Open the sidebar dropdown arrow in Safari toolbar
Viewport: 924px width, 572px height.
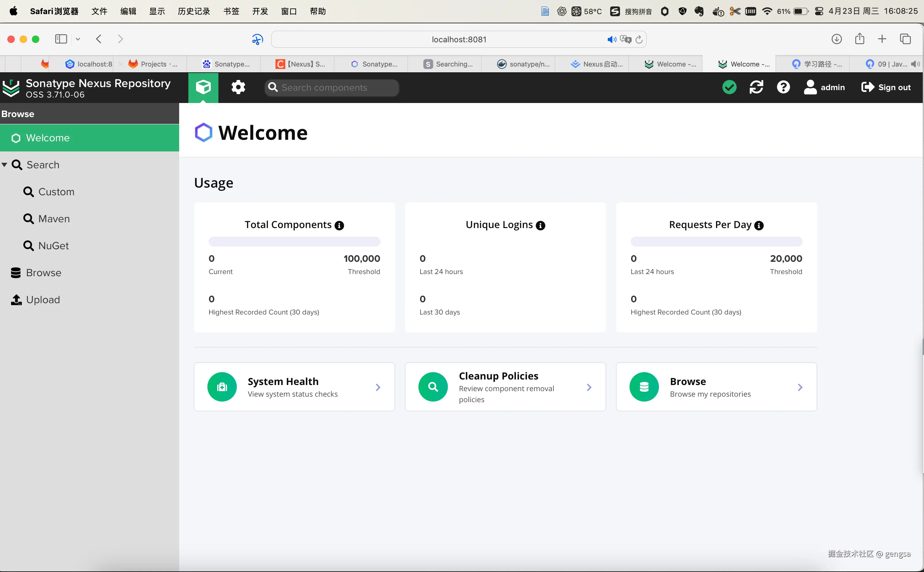click(x=78, y=39)
